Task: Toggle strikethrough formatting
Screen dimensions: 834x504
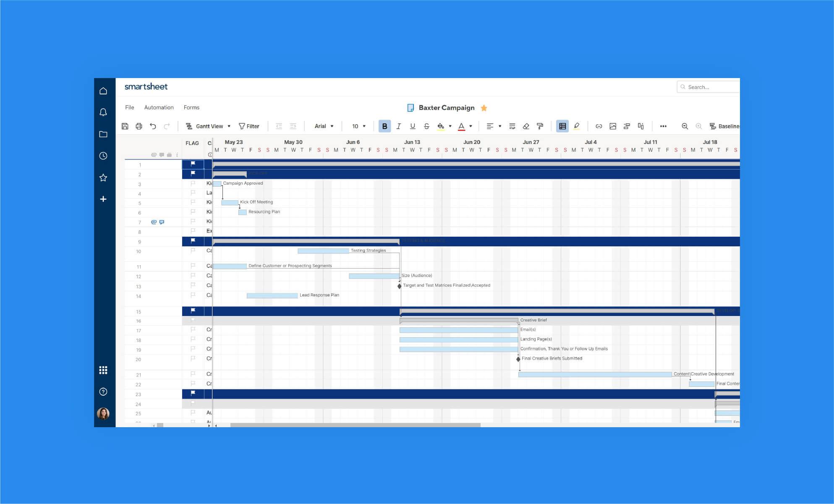Action: pos(426,126)
